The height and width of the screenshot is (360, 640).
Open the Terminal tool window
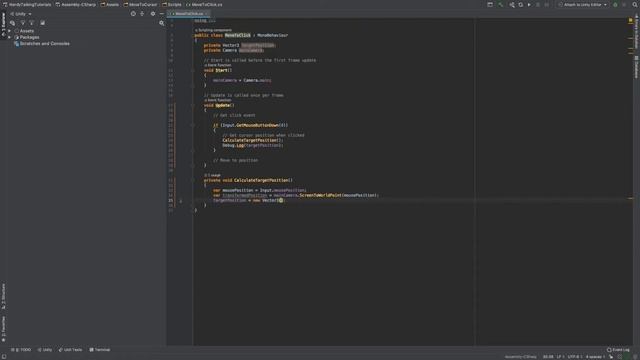tap(100, 350)
